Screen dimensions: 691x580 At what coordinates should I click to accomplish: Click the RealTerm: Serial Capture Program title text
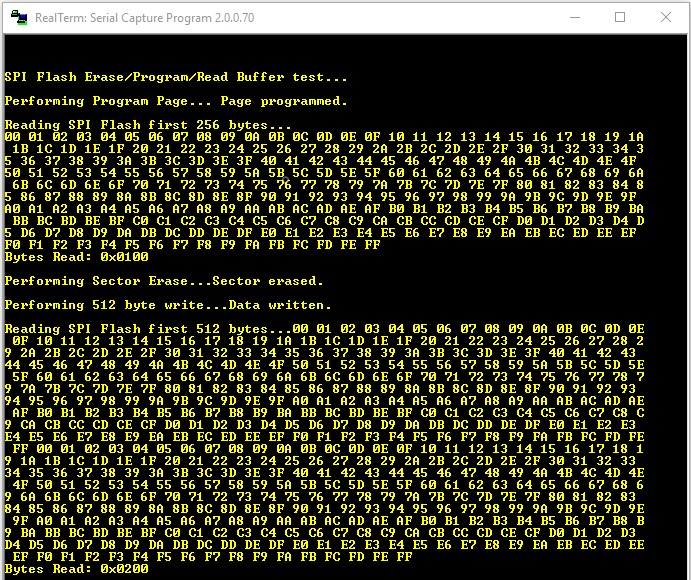point(145,18)
